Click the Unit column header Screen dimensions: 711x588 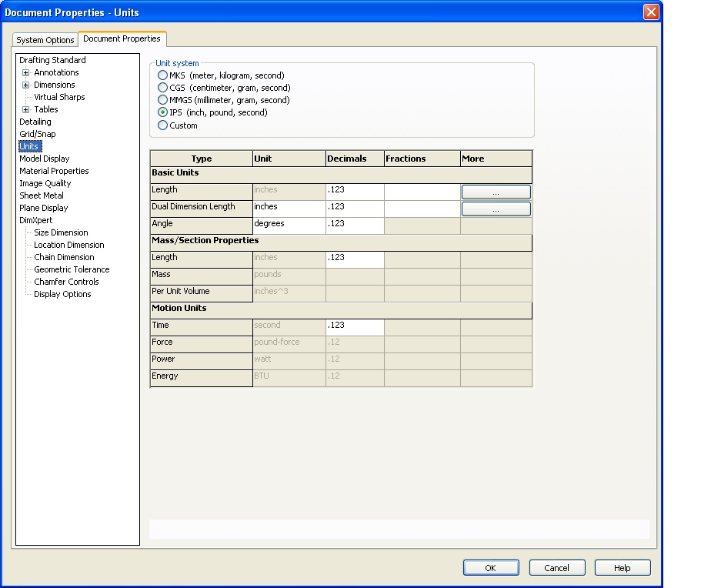(x=289, y=159)
